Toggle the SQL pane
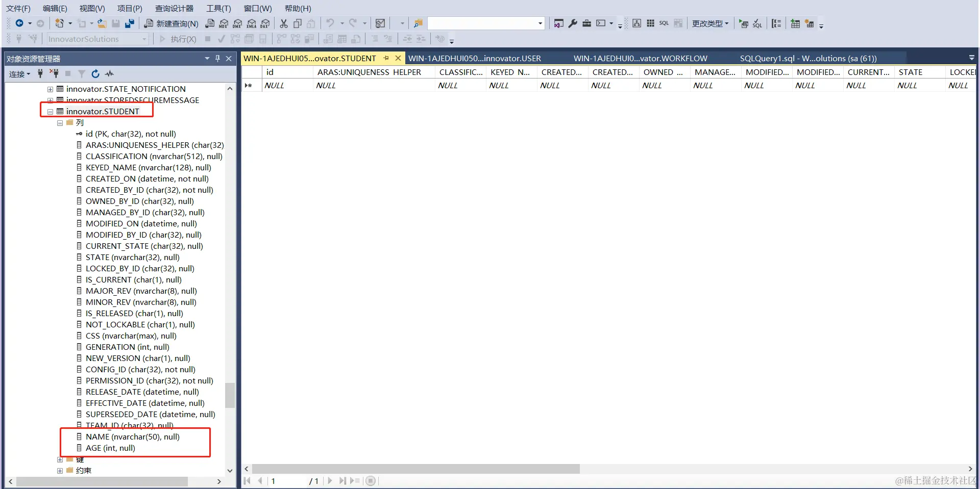The height and width of the screenshot is (489, 980). tap(664, 23)
